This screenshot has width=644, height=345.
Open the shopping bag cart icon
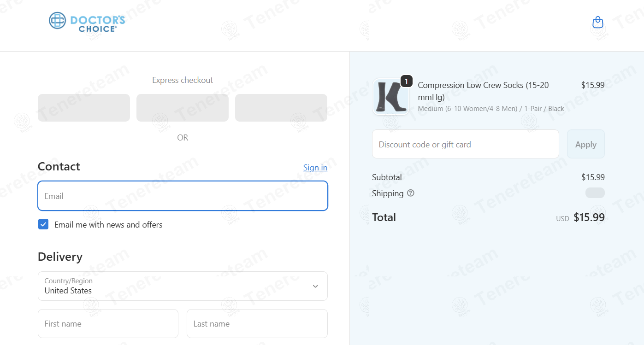click(x=597, y=22)
